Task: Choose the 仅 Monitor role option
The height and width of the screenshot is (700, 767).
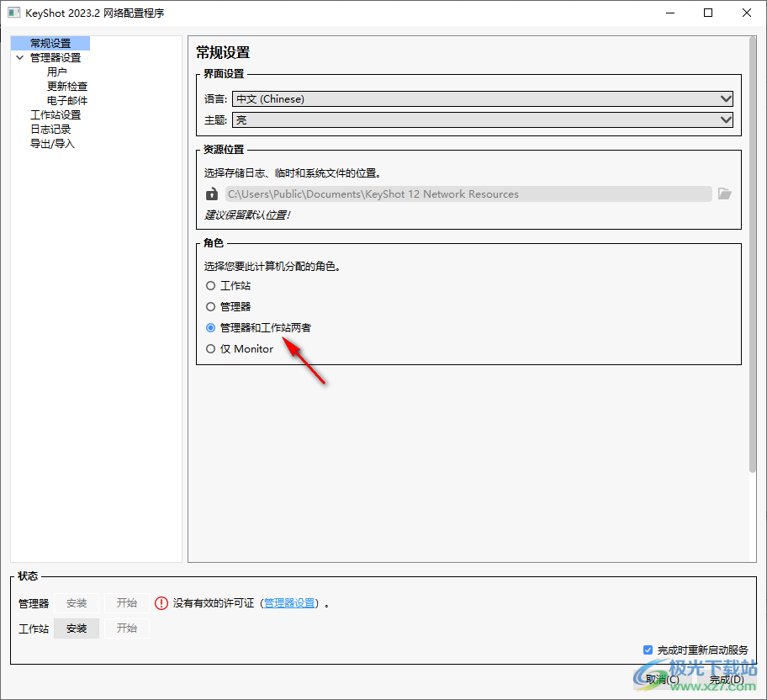Action: point(209,348)
